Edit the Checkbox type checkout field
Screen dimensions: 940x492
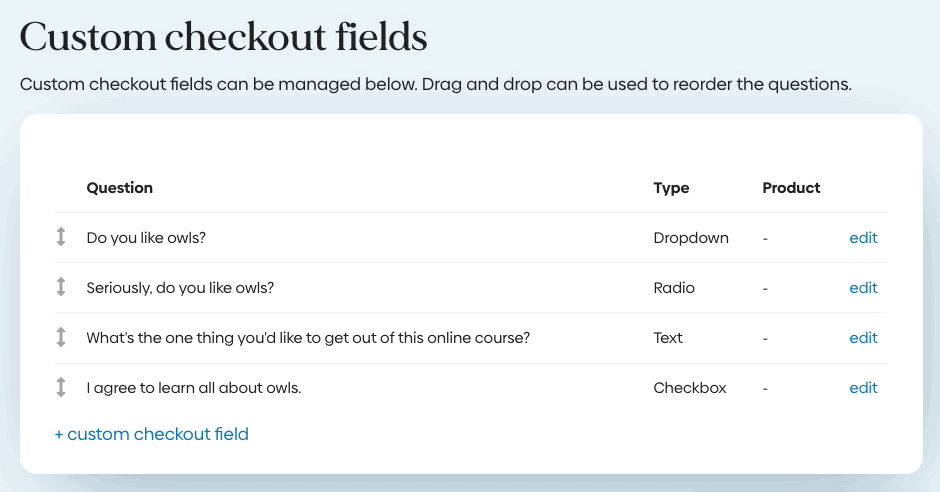pos(863,388)
